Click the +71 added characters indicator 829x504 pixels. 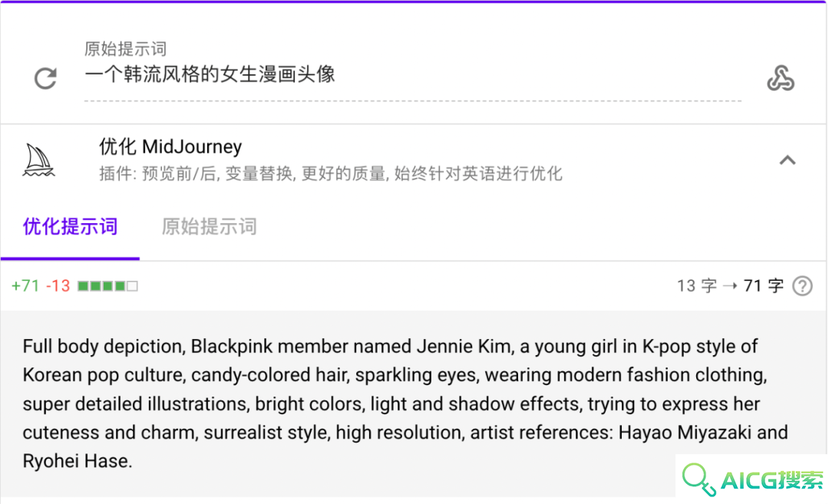(25, 286)
